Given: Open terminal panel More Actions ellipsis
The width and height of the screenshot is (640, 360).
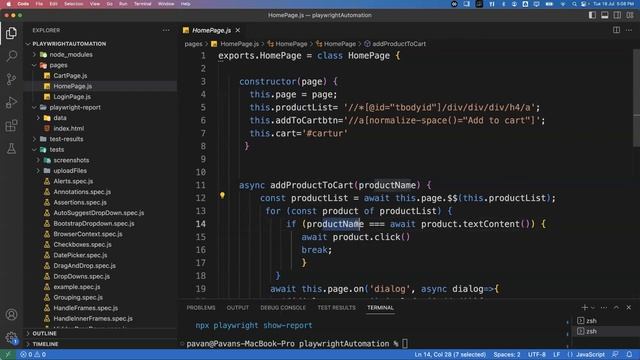Looking at the screenshot, I should tap(604, 308).
